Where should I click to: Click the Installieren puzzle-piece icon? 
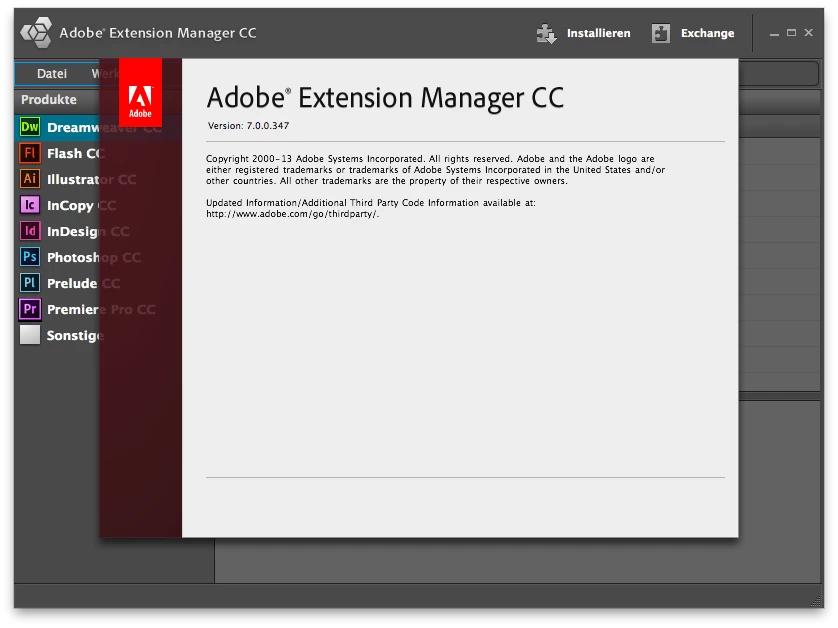coord(546,34)
